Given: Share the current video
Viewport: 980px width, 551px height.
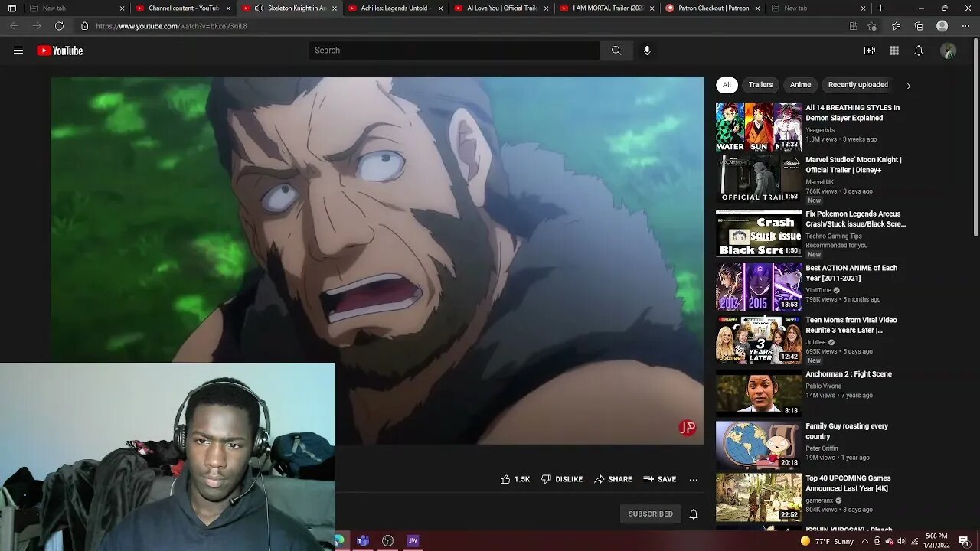Looking at the screenshot, I should 613,479.
